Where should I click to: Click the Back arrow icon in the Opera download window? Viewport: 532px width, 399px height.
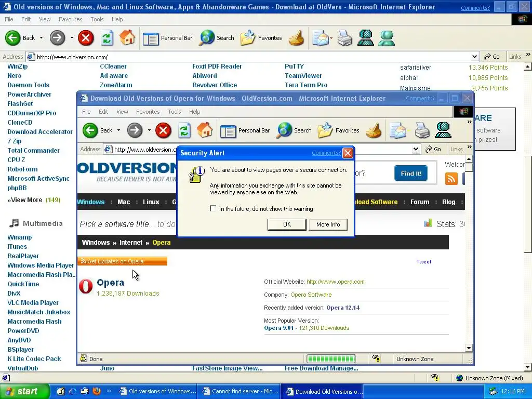[90, 130]
